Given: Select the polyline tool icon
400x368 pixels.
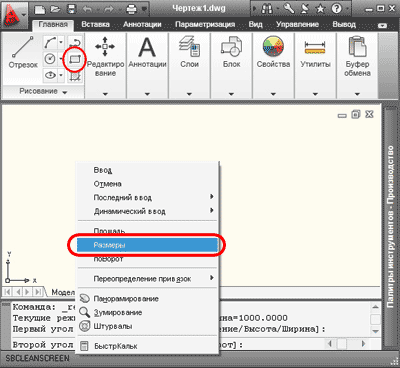Looking at the screenshot, I should coord(75,42).
